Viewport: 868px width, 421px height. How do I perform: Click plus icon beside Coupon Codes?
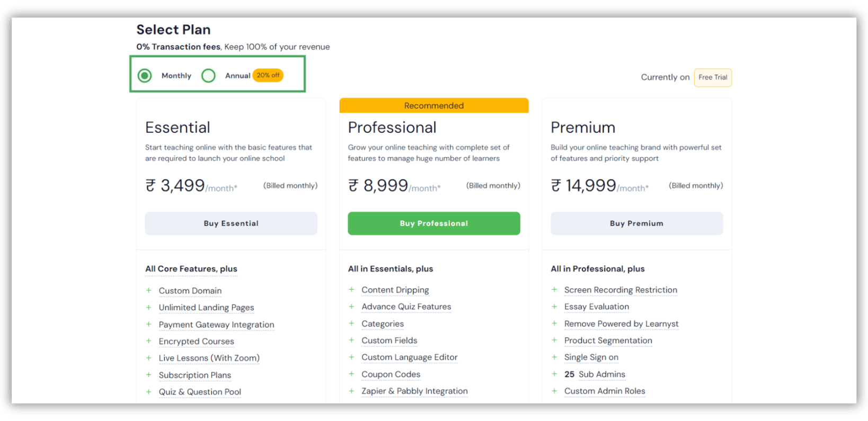coord(352,374)
